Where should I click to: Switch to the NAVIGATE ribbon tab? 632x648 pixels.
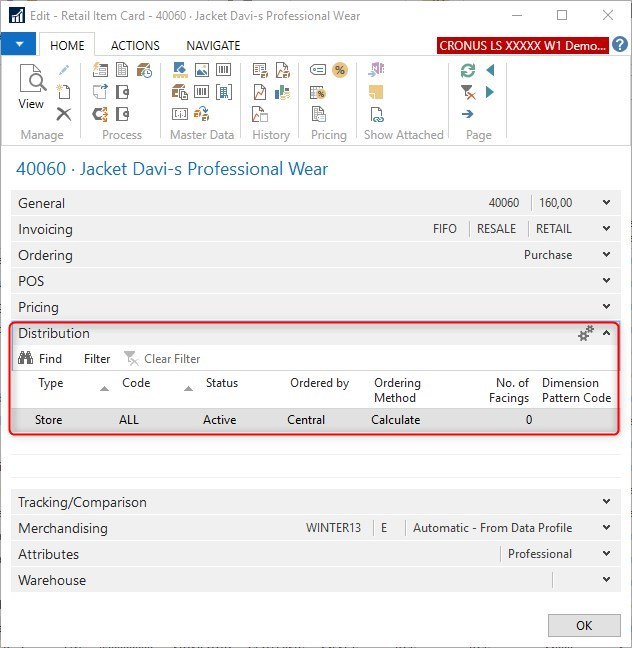[x=213, y=45]
